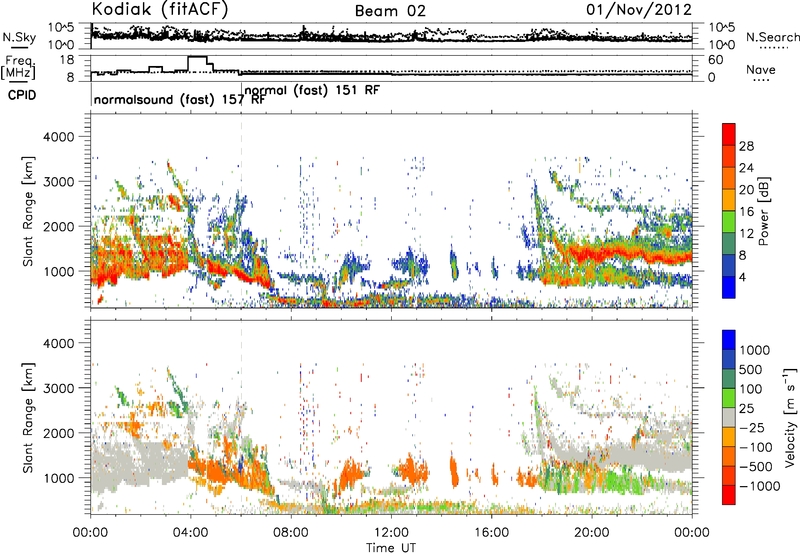Pick the gray segment of Velocity color bar

[729, 418]
